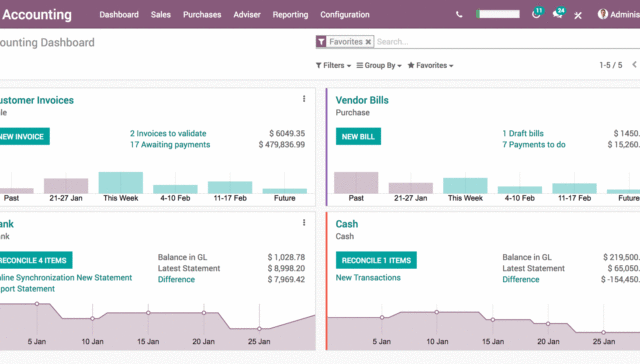Click the Import Statement link in Bank card

(x=27, y=289)
